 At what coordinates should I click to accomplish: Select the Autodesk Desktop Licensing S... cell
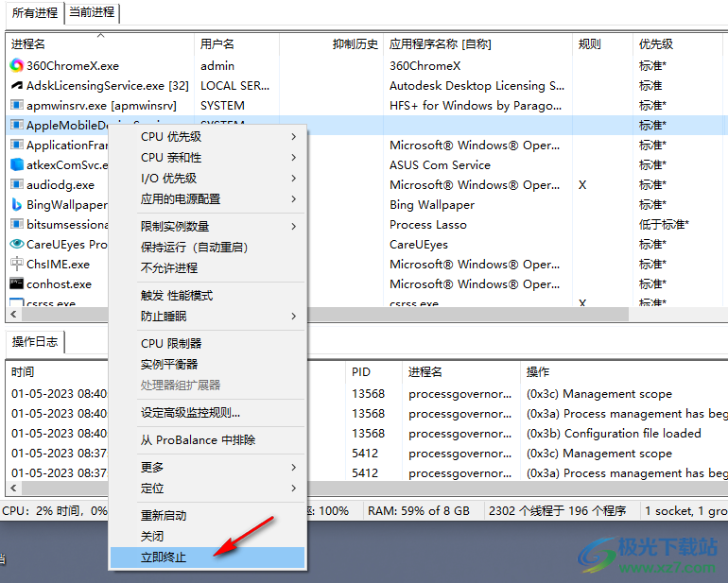(477, 86)
